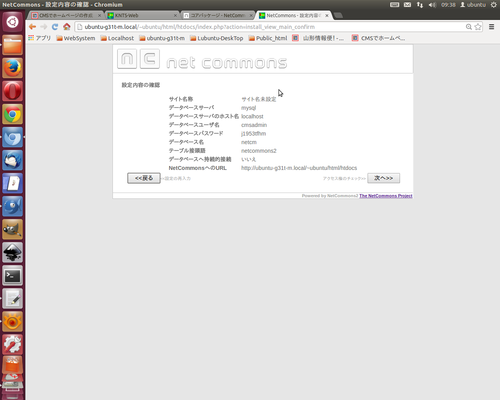
Task: Open Localhost bookmark folder
Action: (x=117, y=38)
